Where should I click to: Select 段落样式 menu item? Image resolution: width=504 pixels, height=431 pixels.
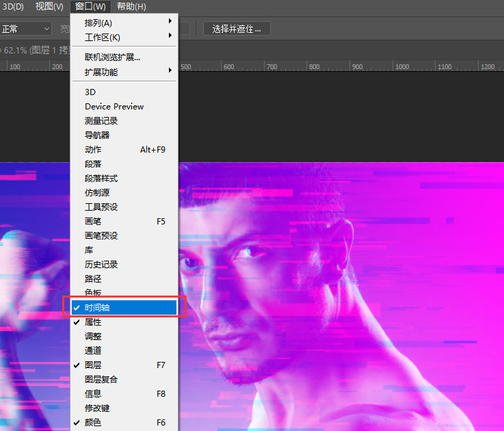pyautogui.click(x=124, y=178)
